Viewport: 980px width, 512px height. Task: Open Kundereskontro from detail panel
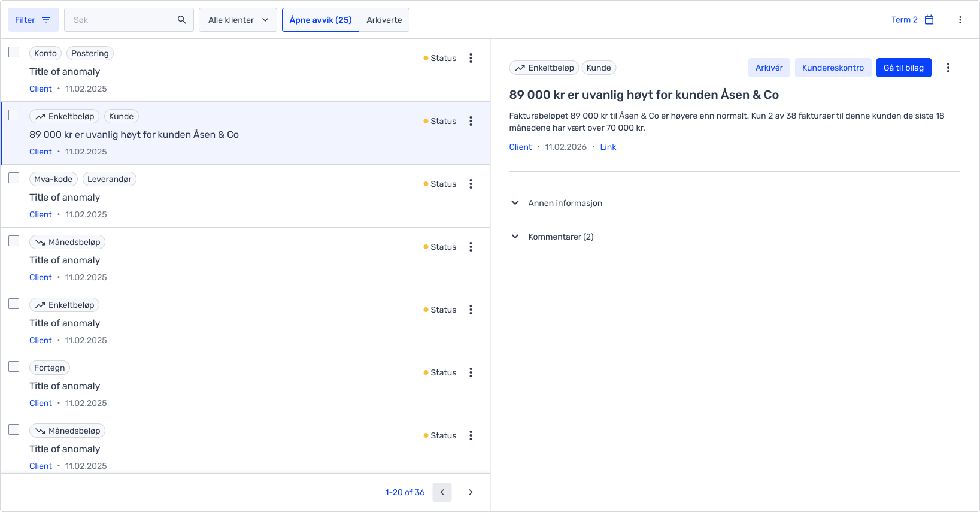[x=833, y=68]
